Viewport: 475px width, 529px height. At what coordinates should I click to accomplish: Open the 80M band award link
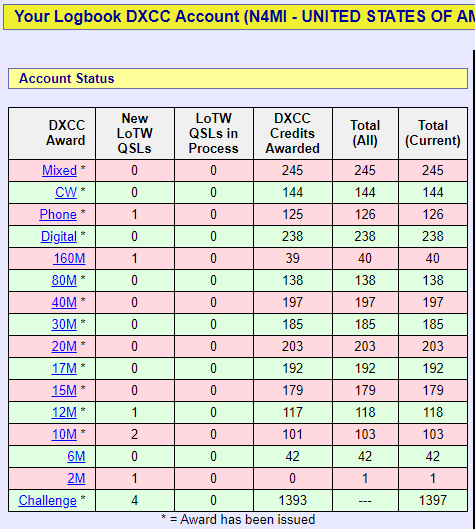coord(64,280)
